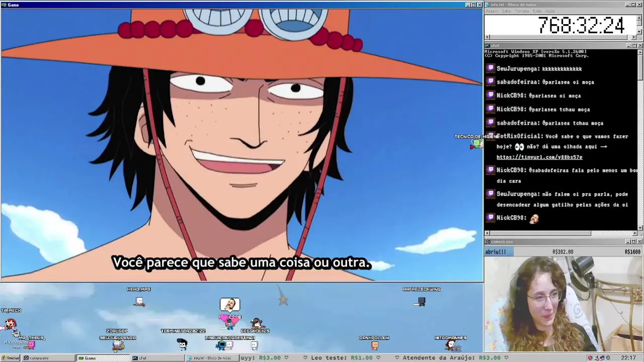Screen dimensions: 644x362
Task: Click the speech bubble face emote
Action: pos(230,304)
